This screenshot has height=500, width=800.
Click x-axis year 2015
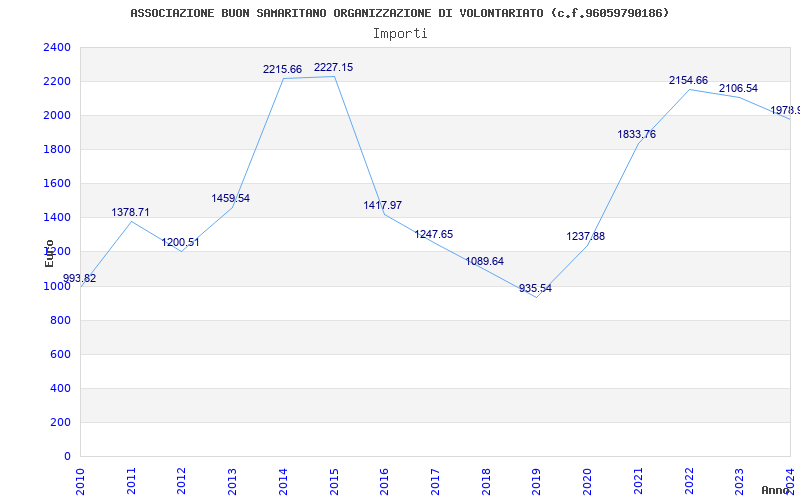coord(334,481)
